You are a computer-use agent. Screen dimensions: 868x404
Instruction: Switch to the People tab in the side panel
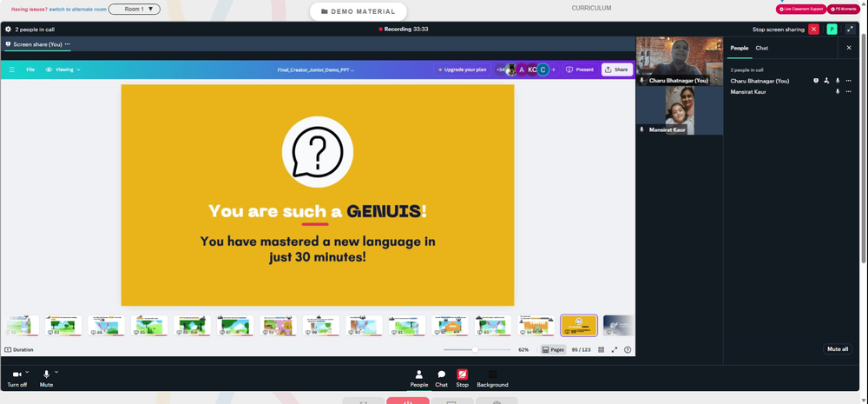(x=739, y=48)
